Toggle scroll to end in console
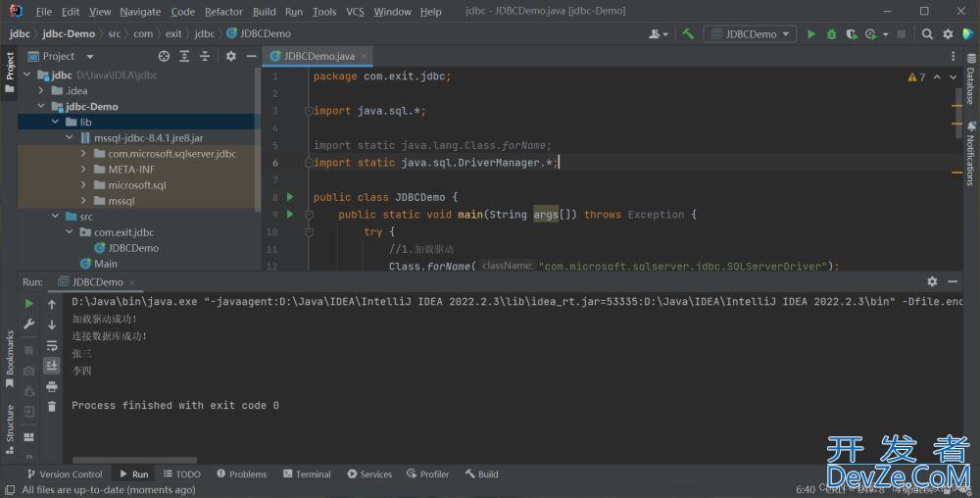This screenshot has width=980, height=498. click(x=52, y=365)
